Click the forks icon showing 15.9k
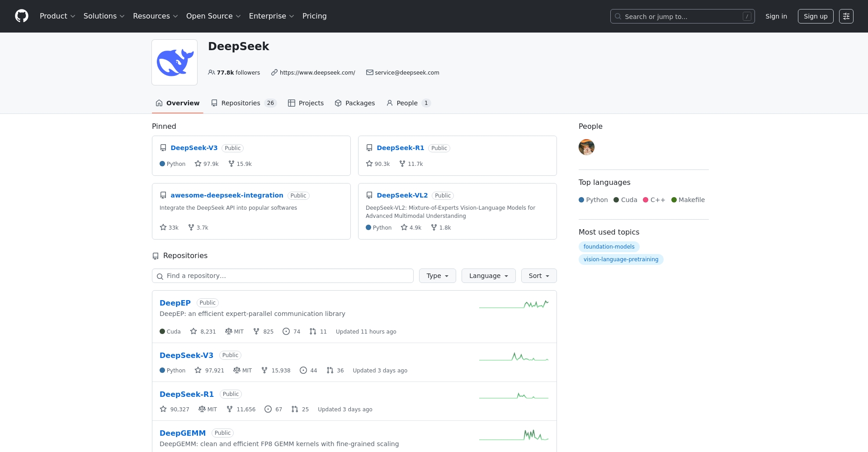Viewport: 868px width, 452px height. coord(231,164)
